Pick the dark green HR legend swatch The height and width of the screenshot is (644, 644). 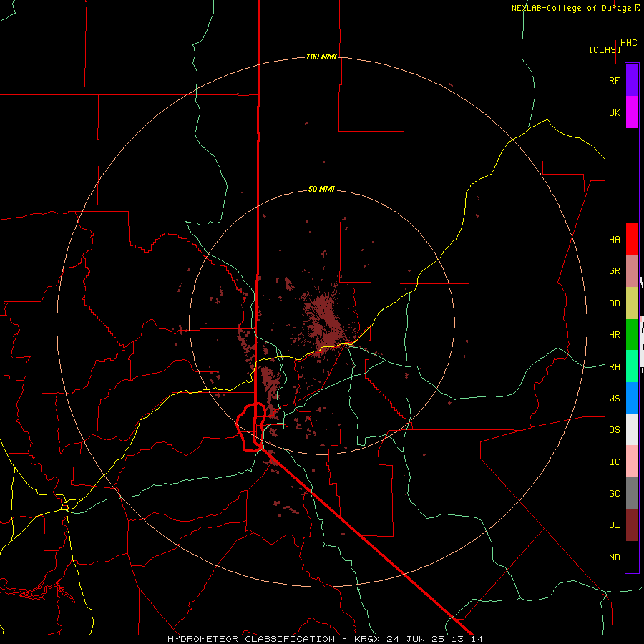pos(632,335)
